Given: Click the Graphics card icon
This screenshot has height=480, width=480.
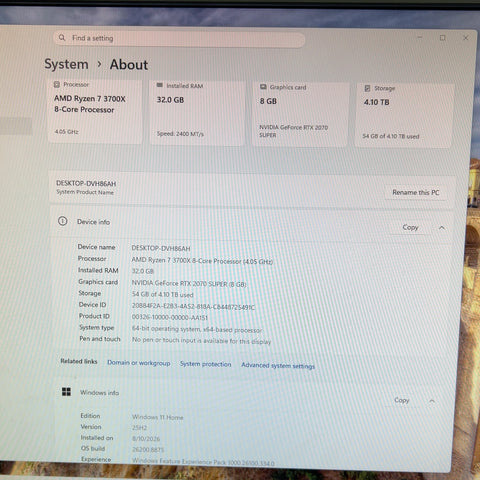Looking at the screenshot, I should tap(263, 87).
